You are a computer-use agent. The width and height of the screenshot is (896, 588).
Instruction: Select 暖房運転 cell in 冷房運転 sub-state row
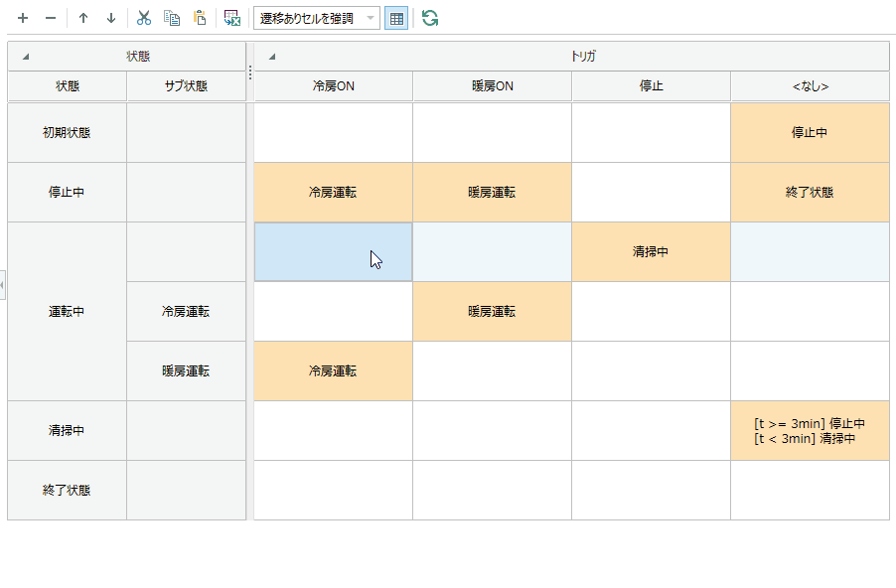tap(492, 312)
